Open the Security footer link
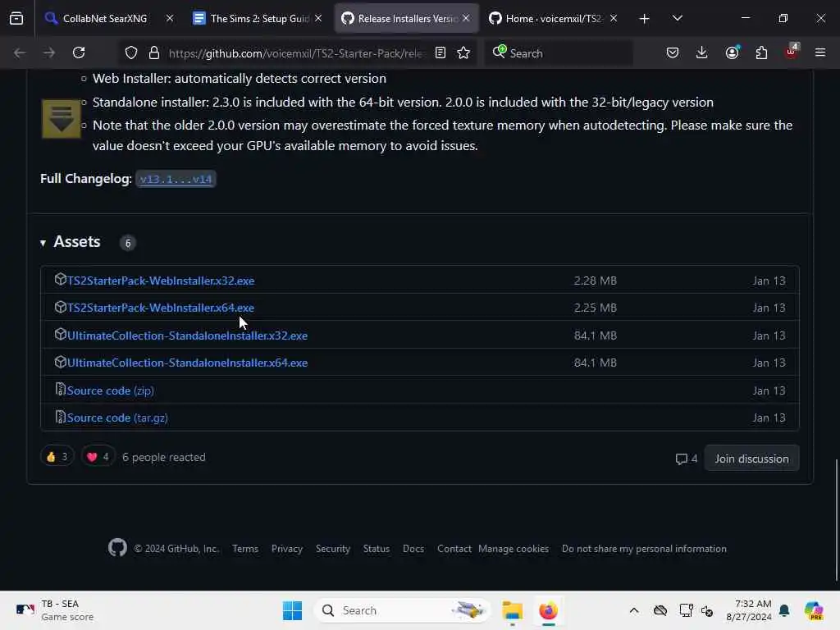 pyautogui.click(x=333, y=549)
